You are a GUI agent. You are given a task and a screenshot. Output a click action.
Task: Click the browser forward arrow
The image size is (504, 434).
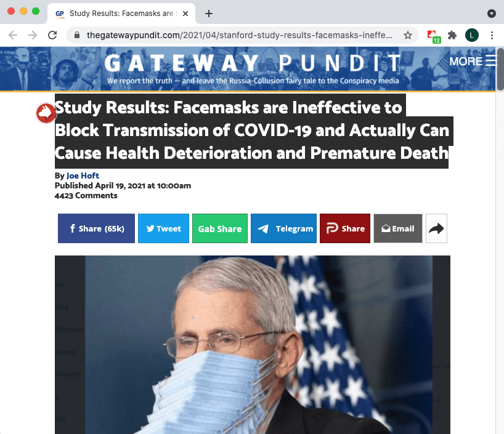(33, 35)
